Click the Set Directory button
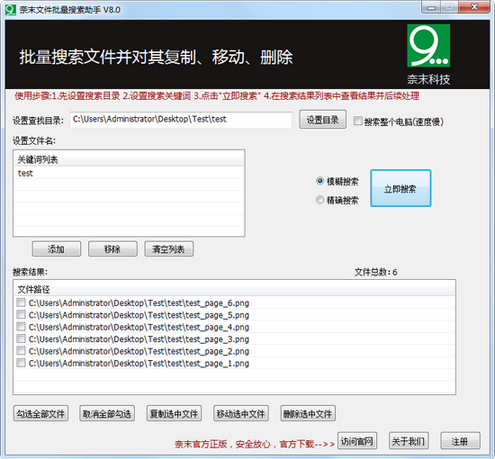 pyautogui.click(x=323, y=120)
